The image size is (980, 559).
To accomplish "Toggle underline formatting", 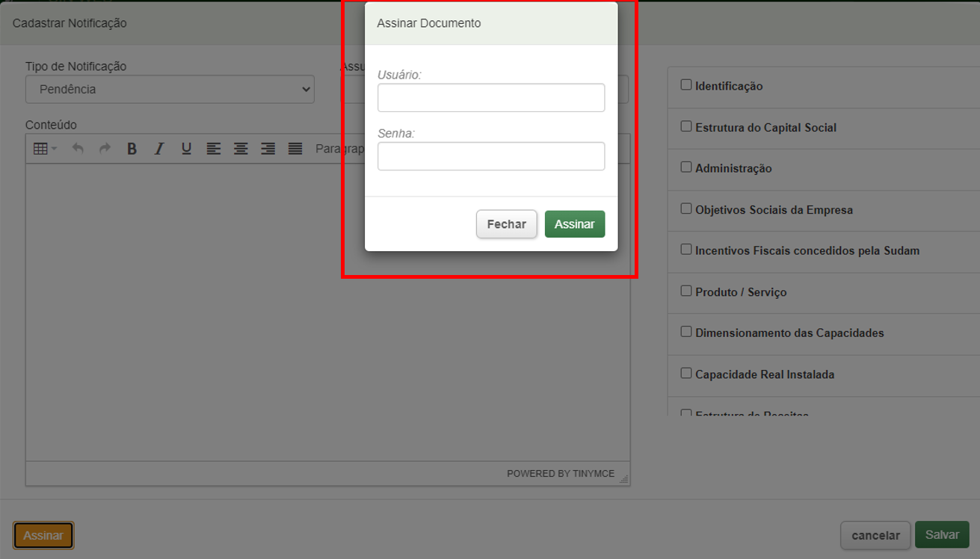I will pyautogui.click(x=186, y=149).
